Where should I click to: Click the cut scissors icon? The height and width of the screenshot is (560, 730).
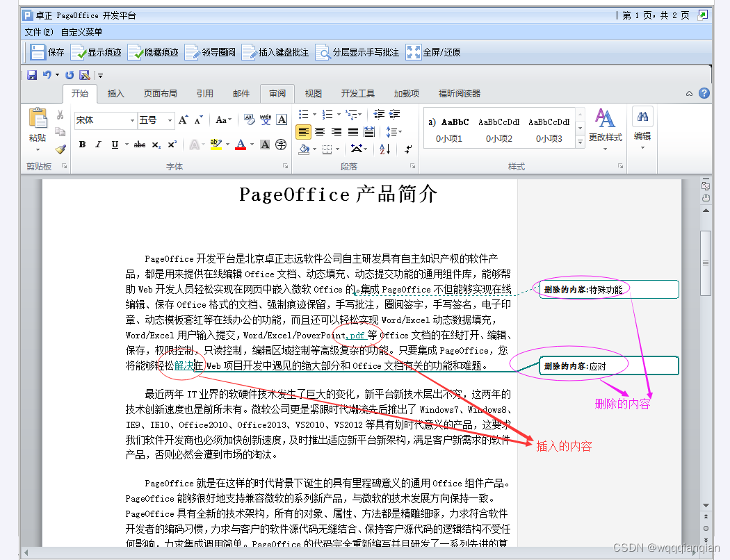60,115
